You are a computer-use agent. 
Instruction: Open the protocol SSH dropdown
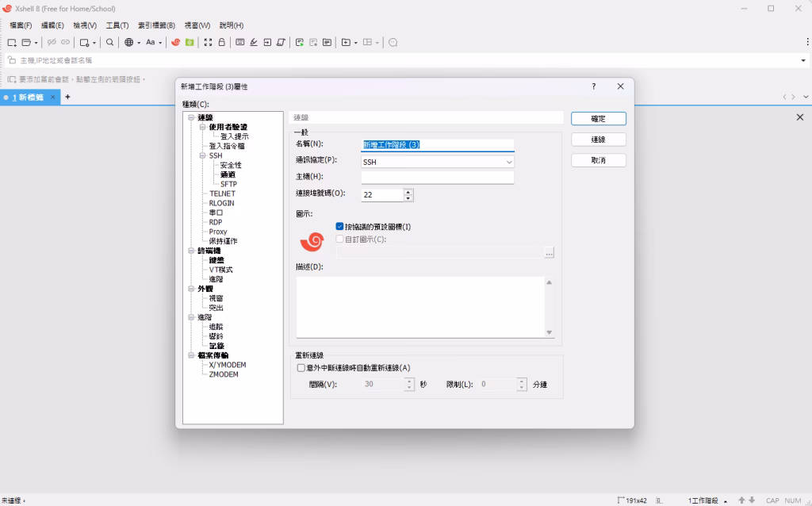point(509,162)
